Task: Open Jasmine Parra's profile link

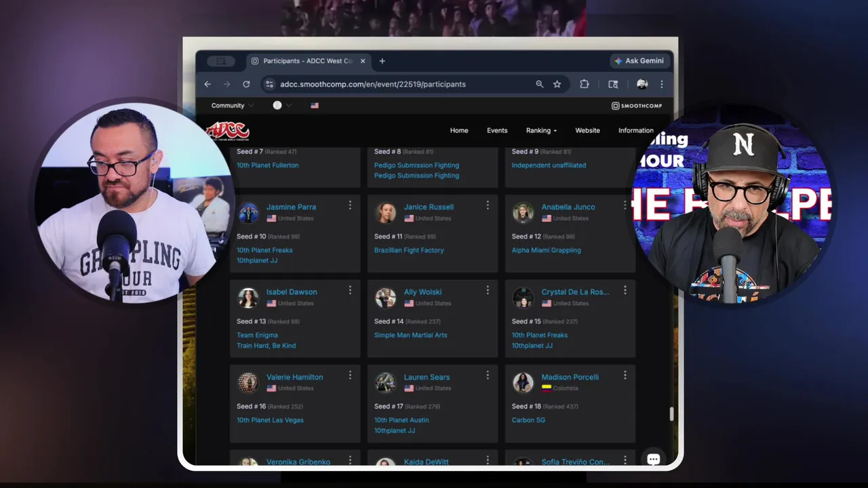Action: 291,207
